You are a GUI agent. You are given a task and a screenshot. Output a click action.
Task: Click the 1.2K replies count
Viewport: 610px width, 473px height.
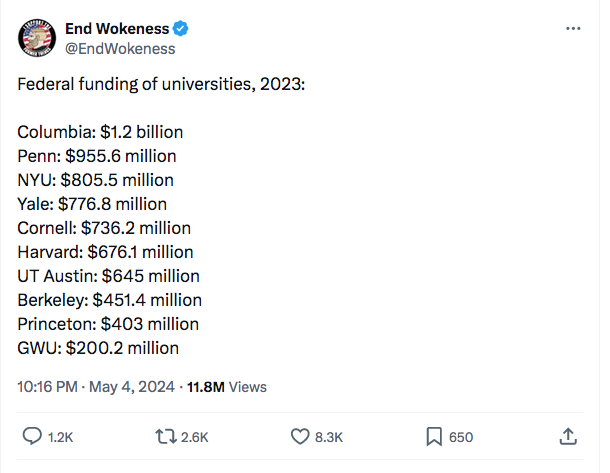[61, 437]
